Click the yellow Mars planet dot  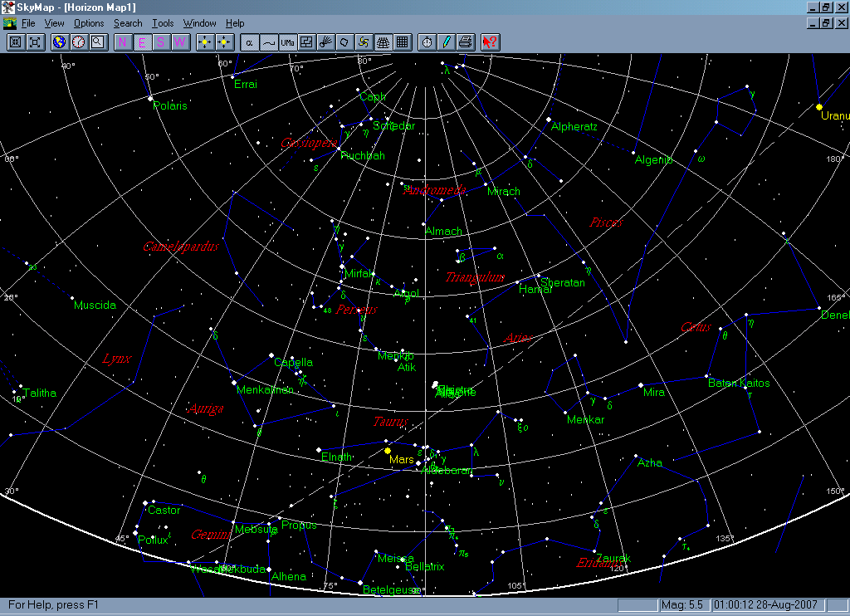pyautogui.click(x=388, y=451)
